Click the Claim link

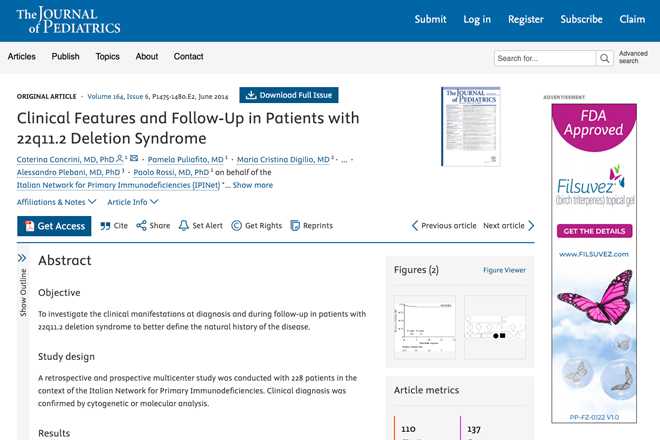pyautogui.click(x=632, y=19)
